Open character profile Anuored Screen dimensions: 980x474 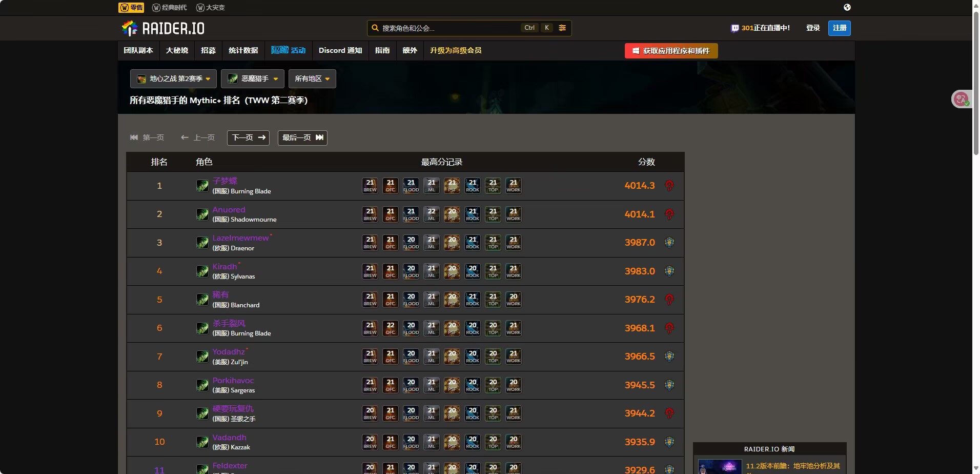click(229, 210)
